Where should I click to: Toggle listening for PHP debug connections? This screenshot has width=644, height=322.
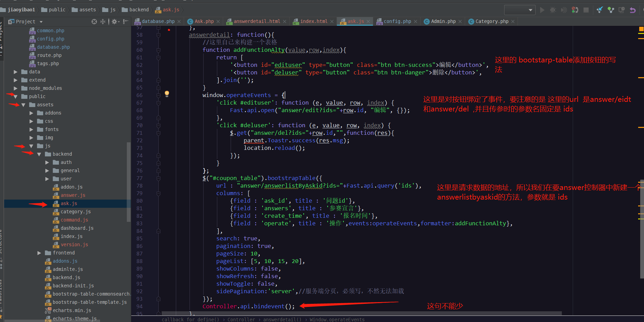pos(575,10)
